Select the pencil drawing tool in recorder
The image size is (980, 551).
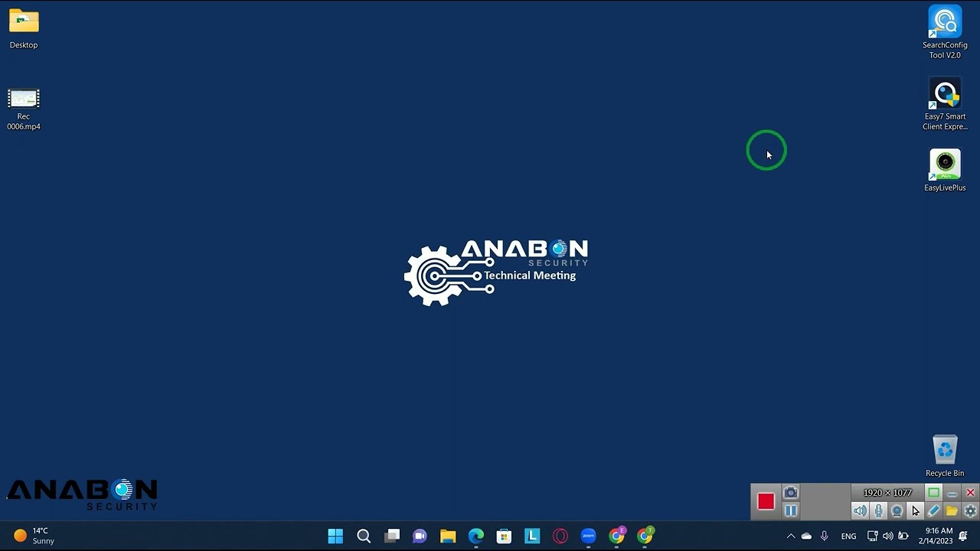934,511
